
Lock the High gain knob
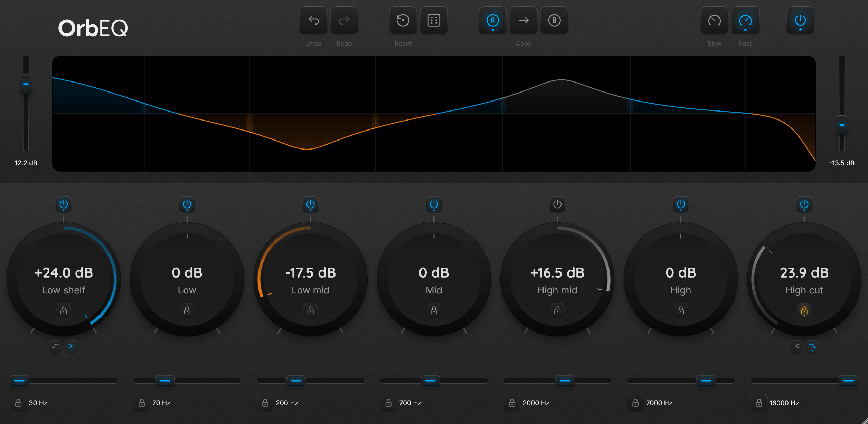[x=681, y=310]
